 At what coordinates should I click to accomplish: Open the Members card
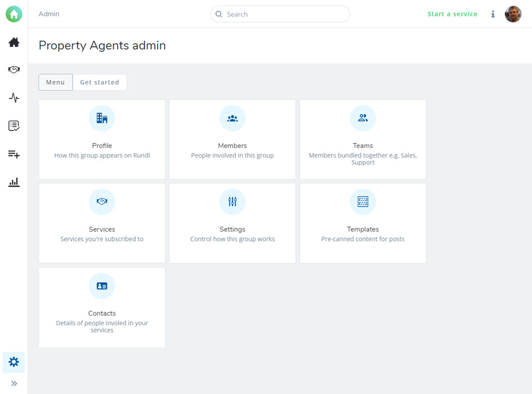(233, 140)
